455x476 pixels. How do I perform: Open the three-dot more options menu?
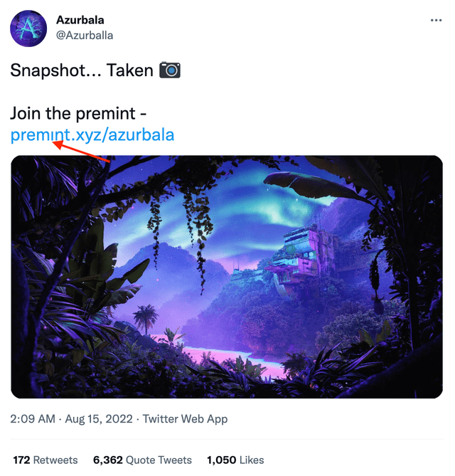pos(437,21)
